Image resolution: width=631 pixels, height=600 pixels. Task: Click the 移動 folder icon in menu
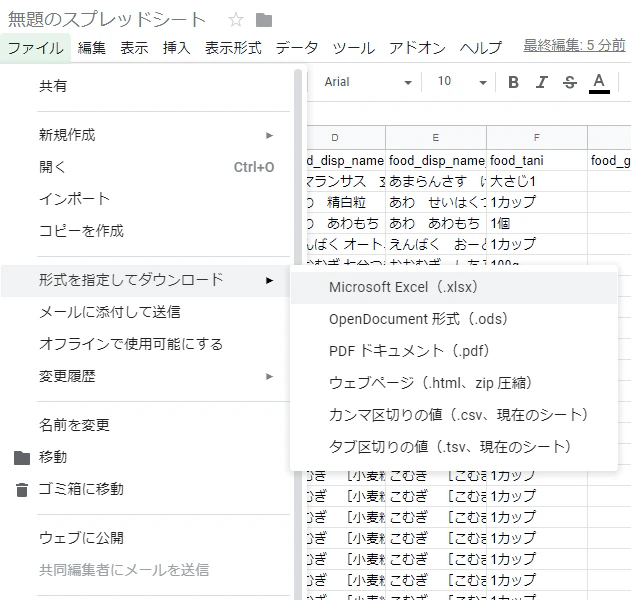click(22, 458)
